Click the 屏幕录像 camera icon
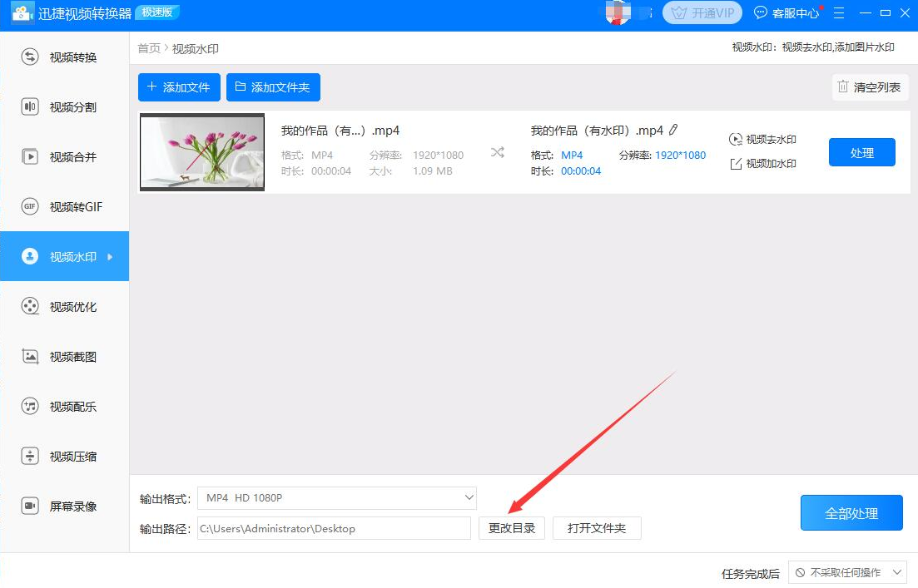This screenshot has width=918, height=588. (30, 506)
